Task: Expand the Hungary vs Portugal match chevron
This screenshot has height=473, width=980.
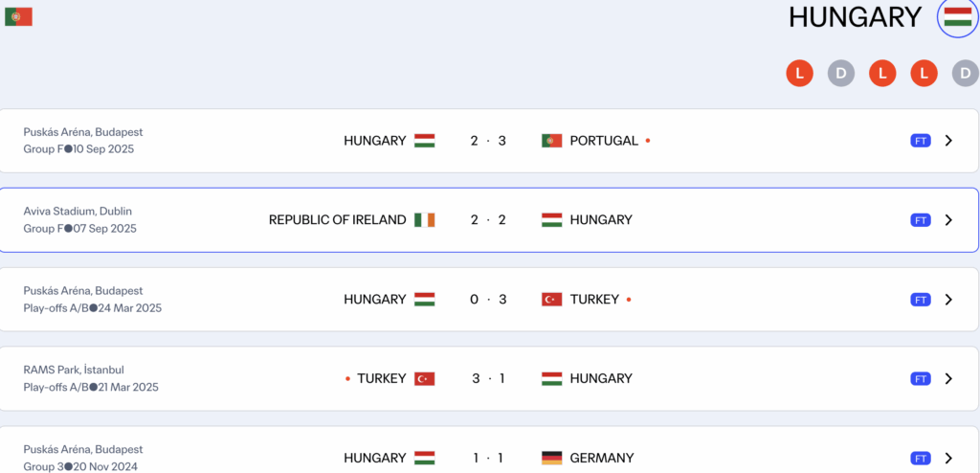Action: pos(948,141)
